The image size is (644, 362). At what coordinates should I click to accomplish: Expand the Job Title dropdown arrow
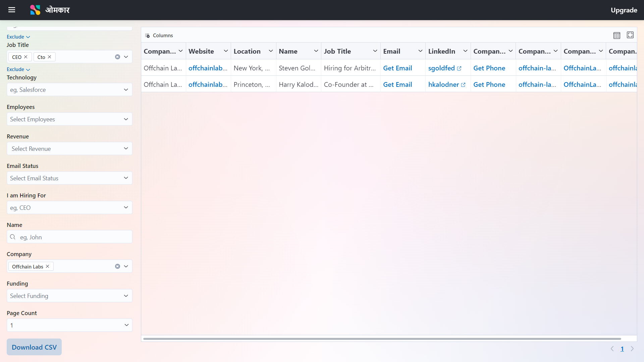tap(126, 57)
